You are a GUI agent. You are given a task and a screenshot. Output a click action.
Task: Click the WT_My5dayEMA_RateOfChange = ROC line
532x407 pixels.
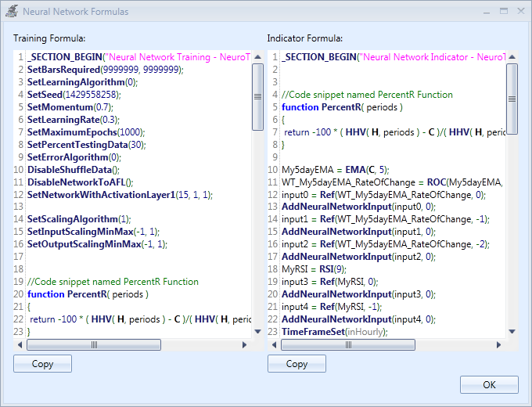(x=393, y=182)
